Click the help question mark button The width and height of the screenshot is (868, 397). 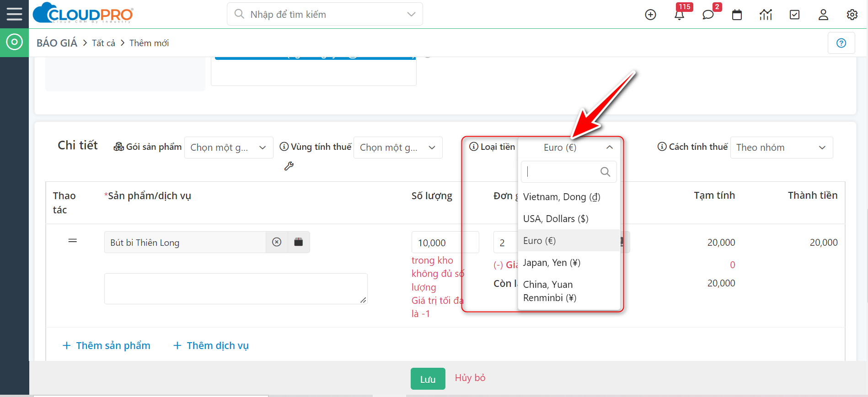coord(841,43)
